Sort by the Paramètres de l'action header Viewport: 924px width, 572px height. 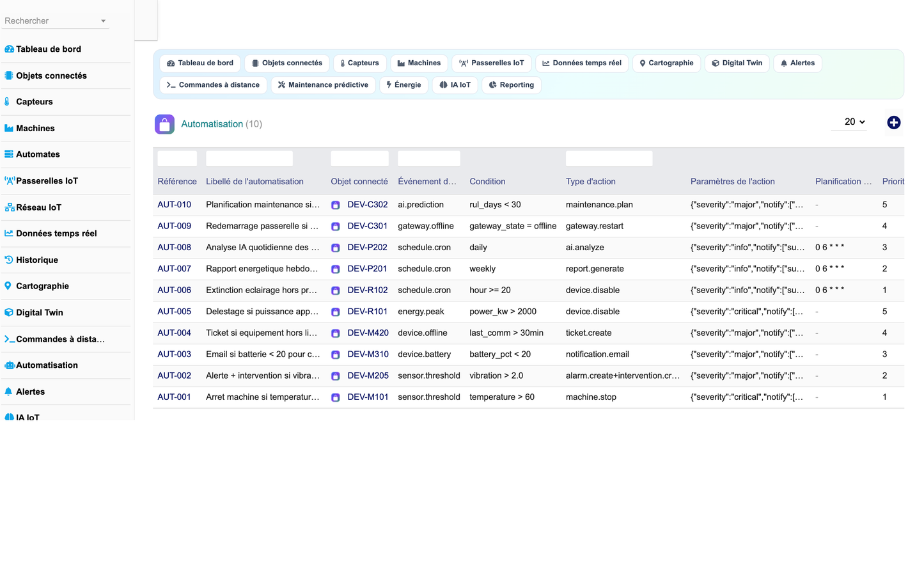(x=732, y=182)
